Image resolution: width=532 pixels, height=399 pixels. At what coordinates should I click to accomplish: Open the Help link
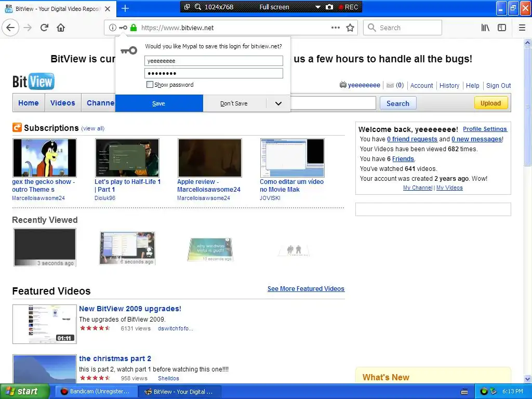(472, 86)
